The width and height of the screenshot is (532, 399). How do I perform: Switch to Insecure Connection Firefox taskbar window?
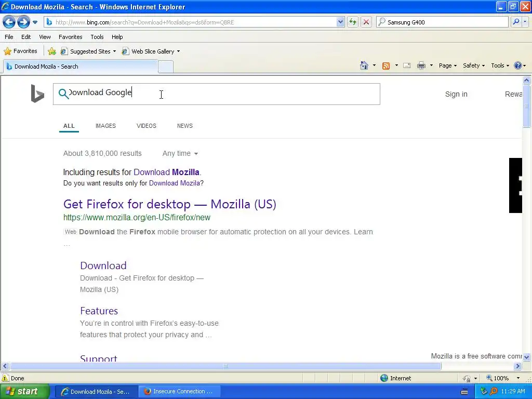tap(180, 392)
